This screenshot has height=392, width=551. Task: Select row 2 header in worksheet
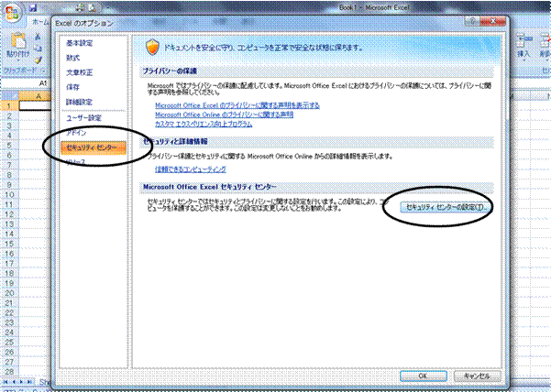tap(10, 115)
